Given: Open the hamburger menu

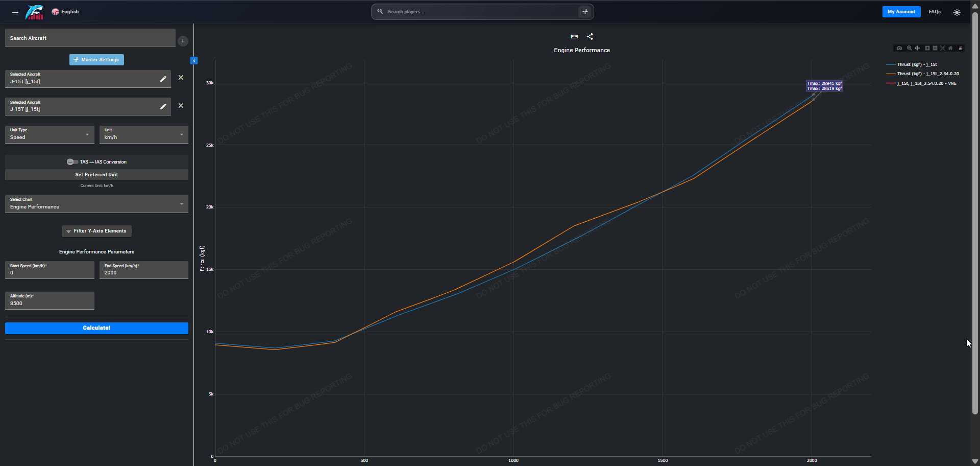Looking at the screenshot, I should [x=15, y=12].
